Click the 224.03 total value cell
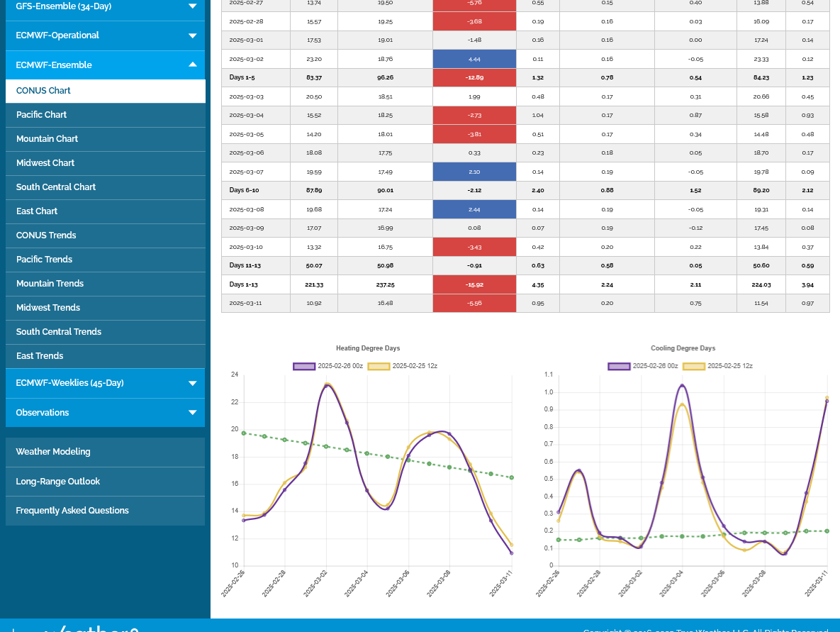The image size is (840, 632). [761, 284]
